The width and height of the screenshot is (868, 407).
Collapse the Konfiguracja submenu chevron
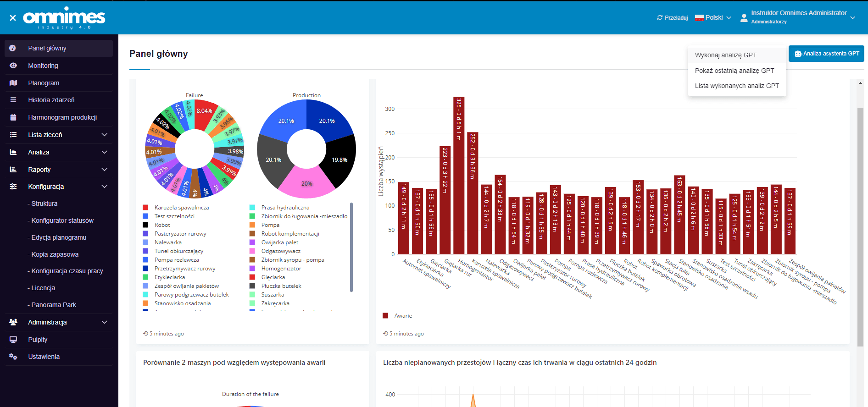105,187
